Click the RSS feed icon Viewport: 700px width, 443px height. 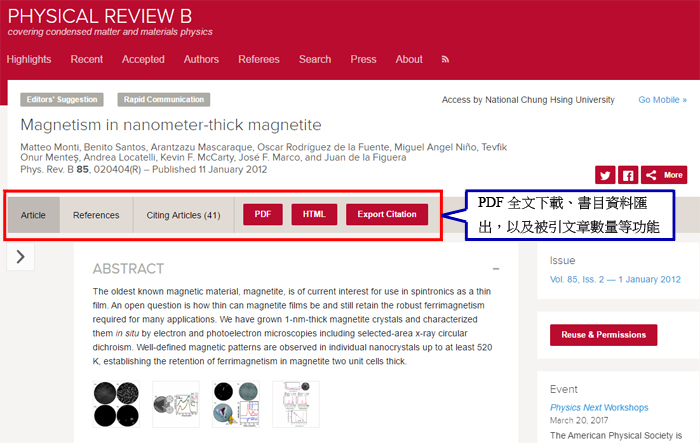[x=446, y=59]
